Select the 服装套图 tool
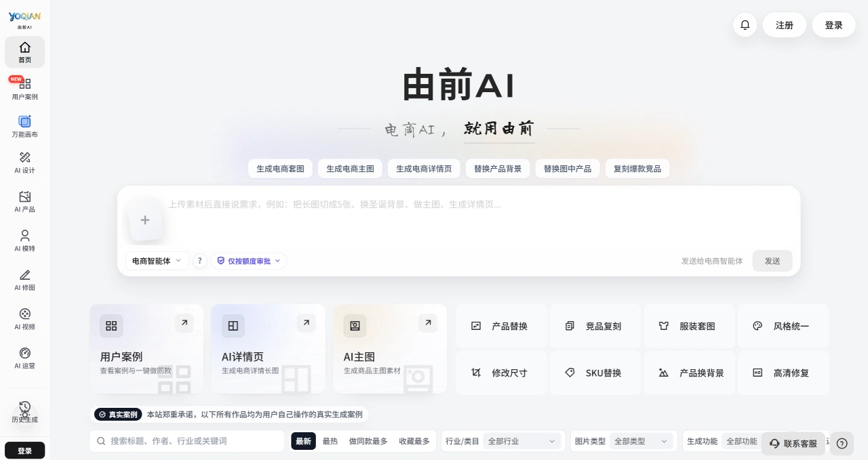 point(689,326)
